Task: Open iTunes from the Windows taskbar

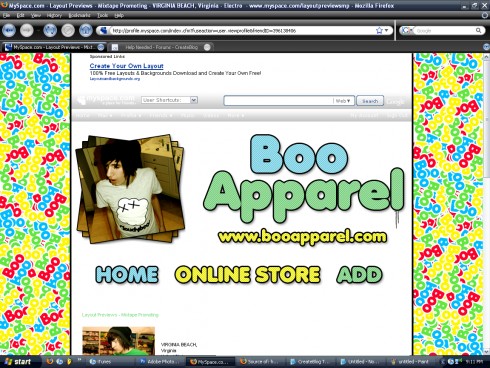Action: click(100, 362)
